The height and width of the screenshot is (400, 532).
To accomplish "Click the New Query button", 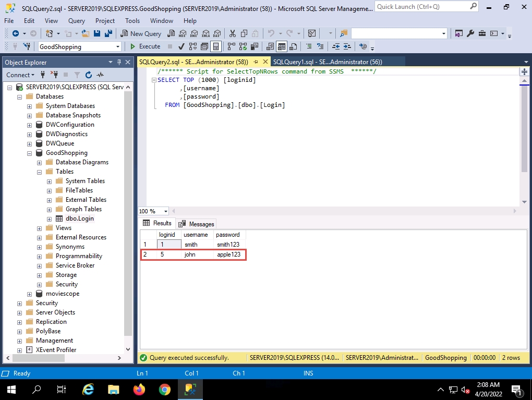I will click(x=141, y=33).
